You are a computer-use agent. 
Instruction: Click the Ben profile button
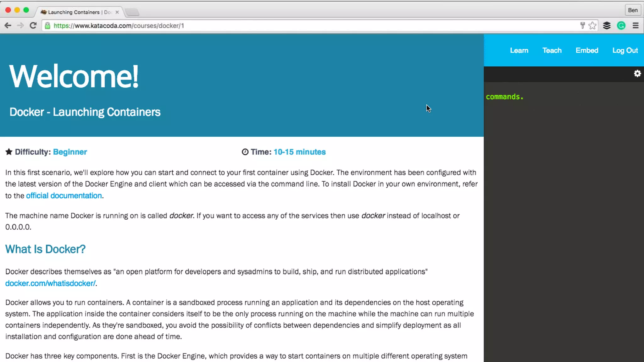point(633,10)
